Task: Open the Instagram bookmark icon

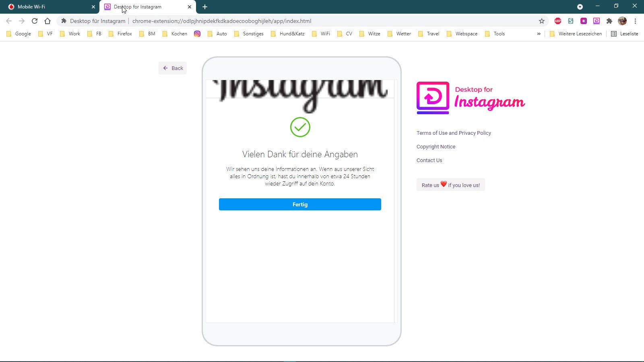Action: 197,34
